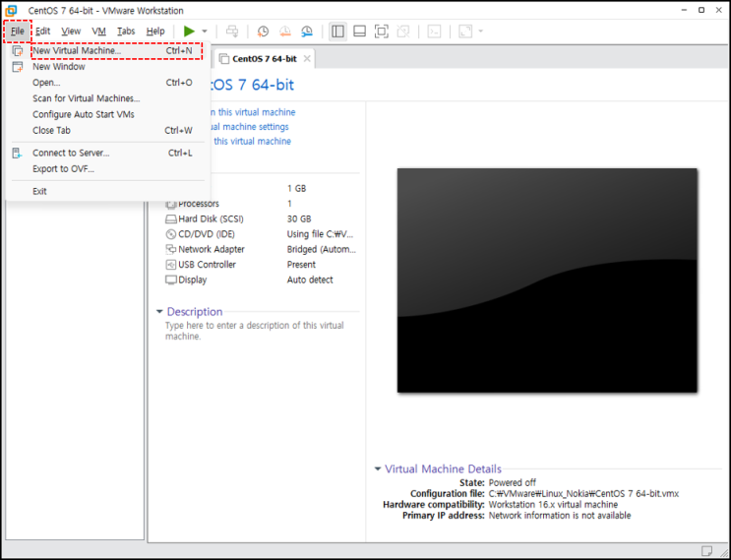Select Export to OVF... menu entry
This screenshot has width=731, height=560.
(107, 169)
